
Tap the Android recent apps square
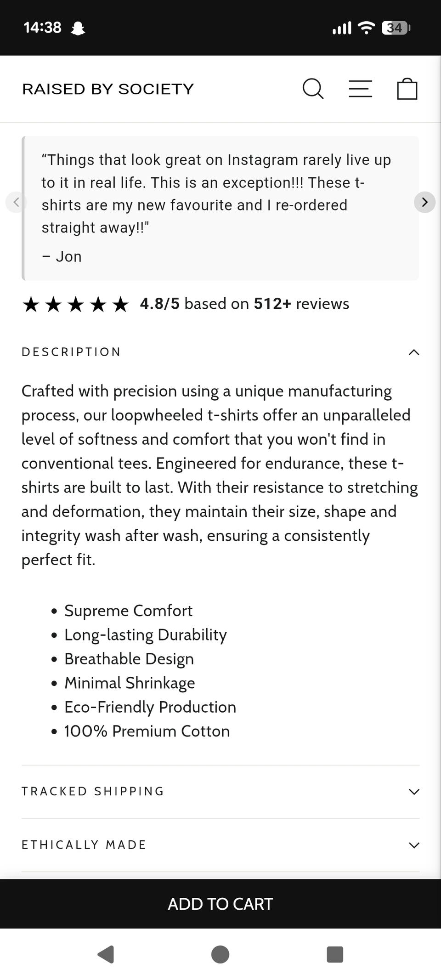pos(335,954)
